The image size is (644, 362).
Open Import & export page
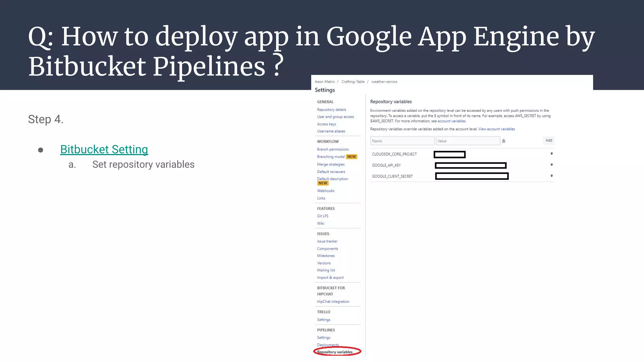(330, 278)
